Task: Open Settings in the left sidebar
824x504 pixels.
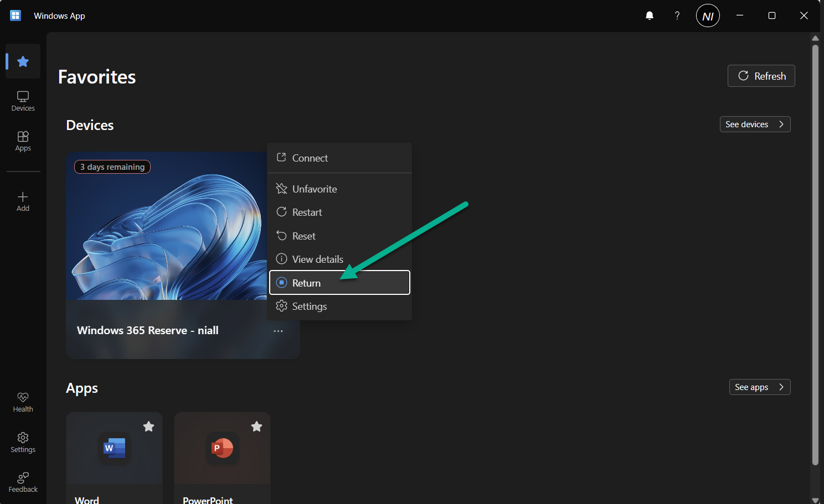Action: click(x=23, y=443)
